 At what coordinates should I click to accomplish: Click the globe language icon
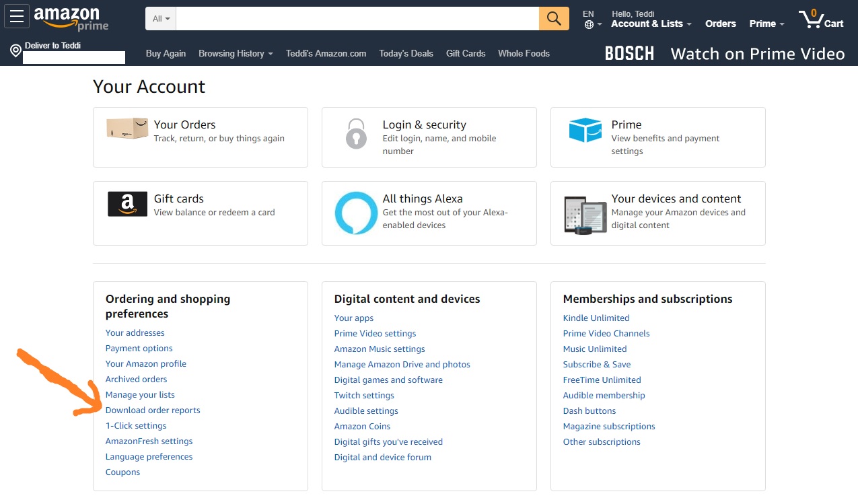[589, 25]
